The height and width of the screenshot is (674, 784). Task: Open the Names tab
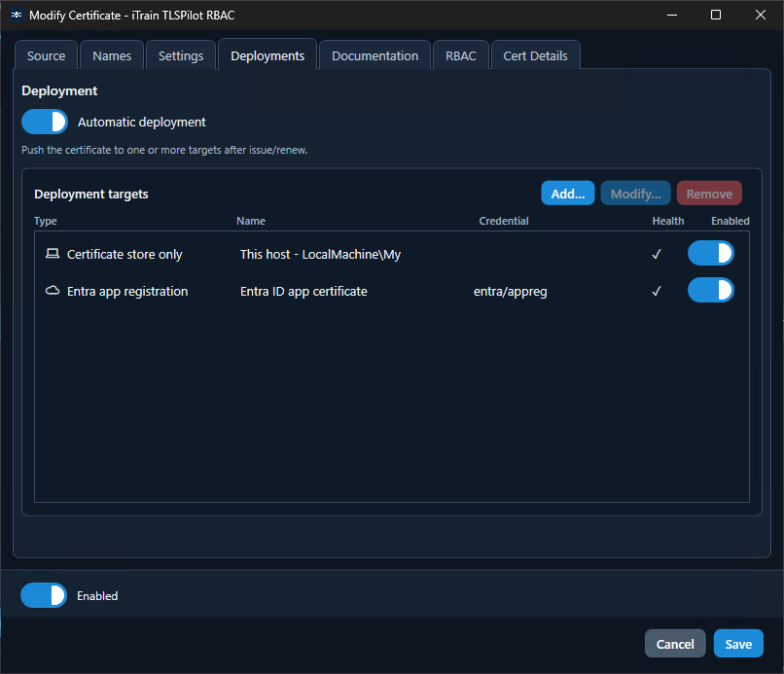[112, 55]
